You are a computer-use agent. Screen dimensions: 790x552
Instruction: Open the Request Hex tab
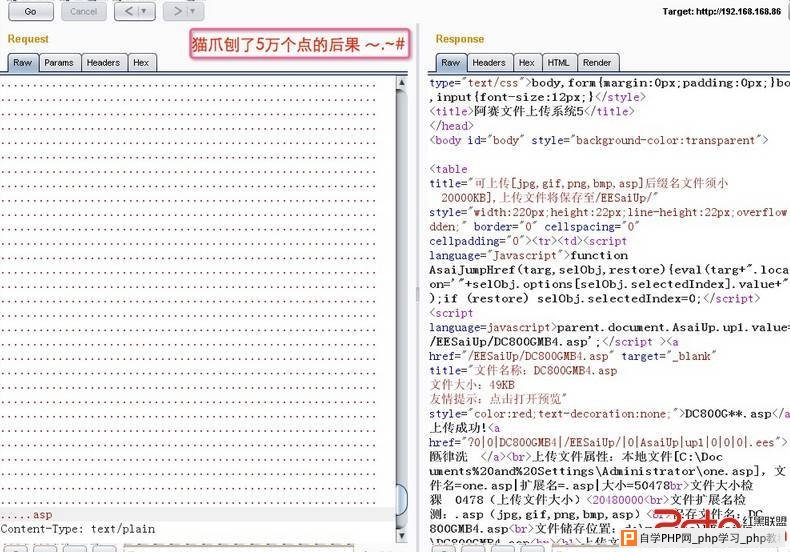click(142, 63)
